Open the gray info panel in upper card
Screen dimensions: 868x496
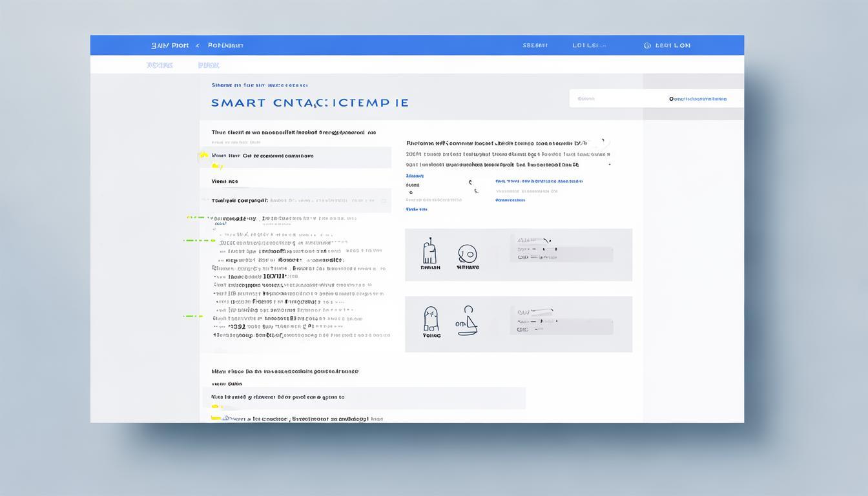pyautogui.click(x=561, y=249)
